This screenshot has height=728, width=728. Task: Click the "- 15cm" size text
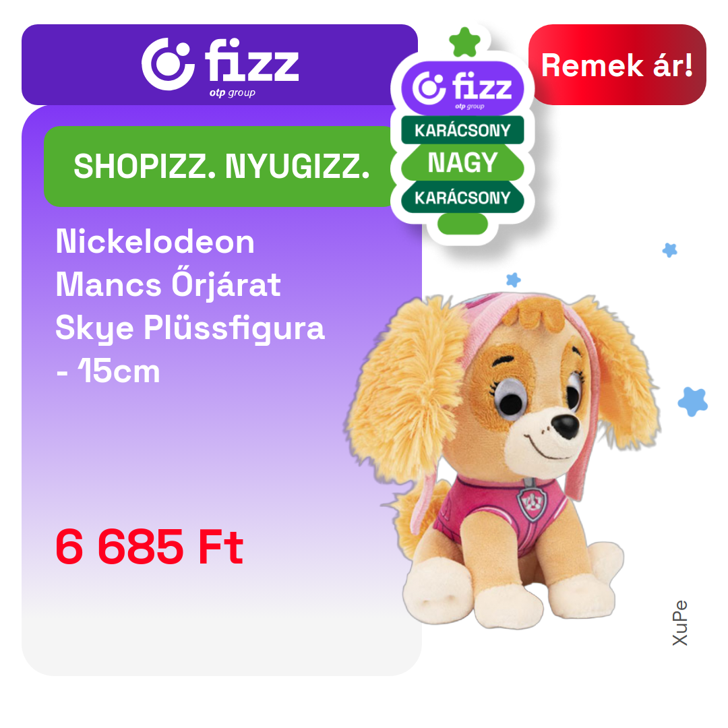pyautogui.click(x=108, y=371)
